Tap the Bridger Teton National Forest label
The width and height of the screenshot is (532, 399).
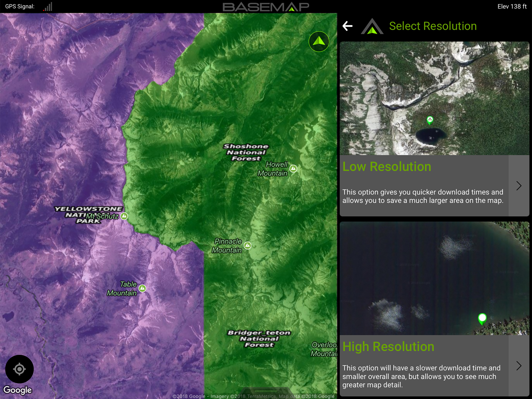point(259,339)
